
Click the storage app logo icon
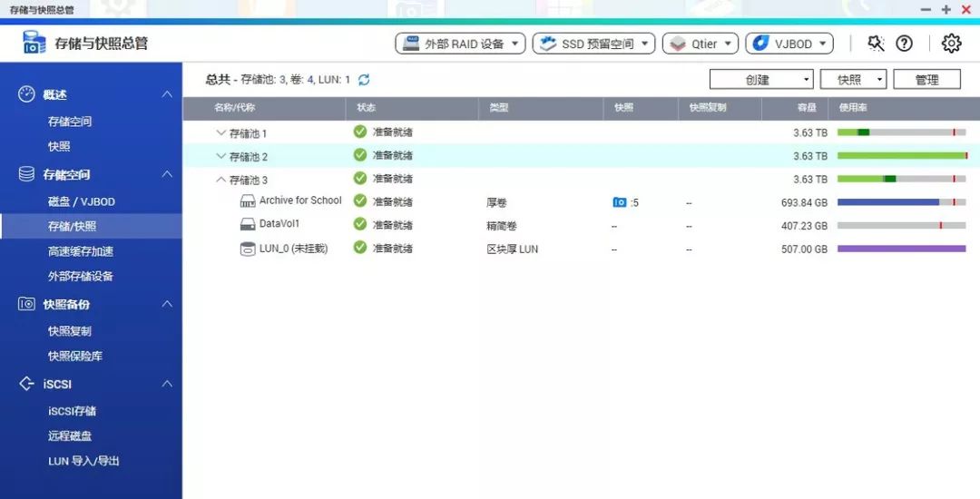click(x=34, y=43)
